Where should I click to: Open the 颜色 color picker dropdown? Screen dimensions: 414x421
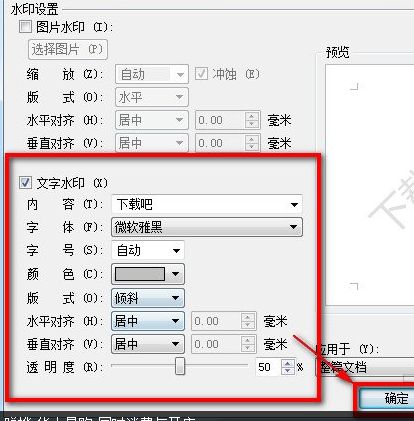pyautogui.click(x=148, y=274)
